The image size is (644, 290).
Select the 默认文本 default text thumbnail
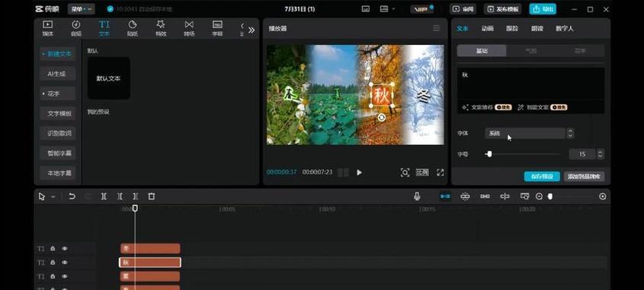tap(109, 78)
